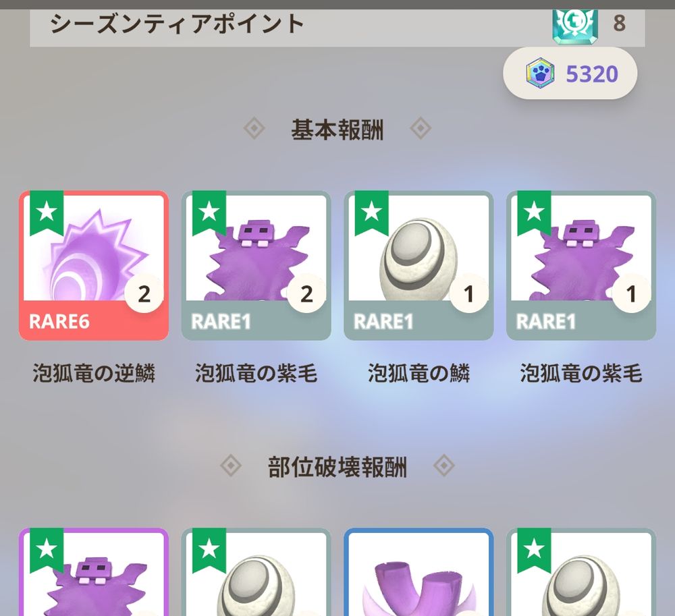Tap the quantity 2 badge on 泡狐竜の逆鱗

[144, 293]
